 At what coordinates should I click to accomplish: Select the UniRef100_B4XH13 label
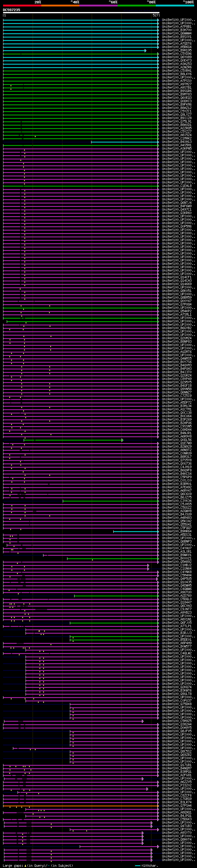[177, 142]
